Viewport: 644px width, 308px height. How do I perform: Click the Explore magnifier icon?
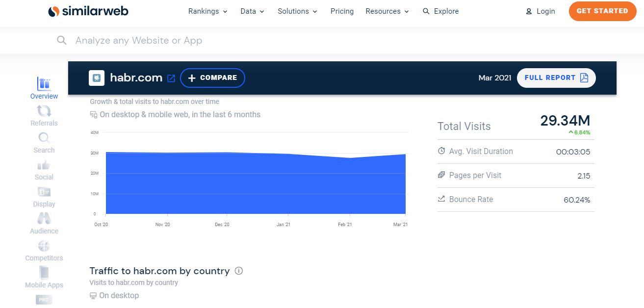pyautogui.click(x=426, y=11)
